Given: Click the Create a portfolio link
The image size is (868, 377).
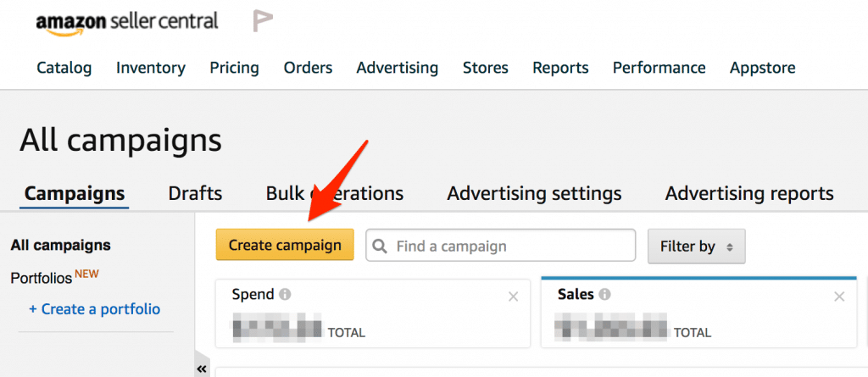Looking at the screenshot, I should click(x=94, y=309).
